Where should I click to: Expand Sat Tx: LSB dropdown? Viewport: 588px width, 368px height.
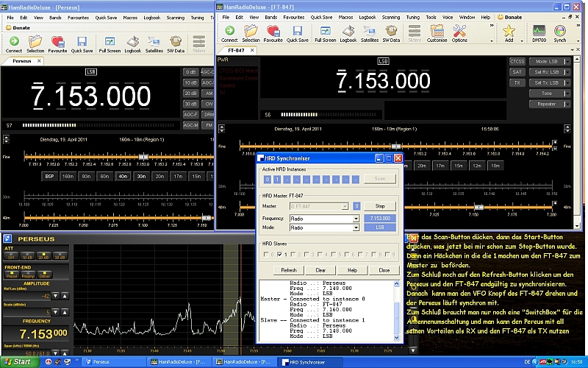(x=567, y=82)
